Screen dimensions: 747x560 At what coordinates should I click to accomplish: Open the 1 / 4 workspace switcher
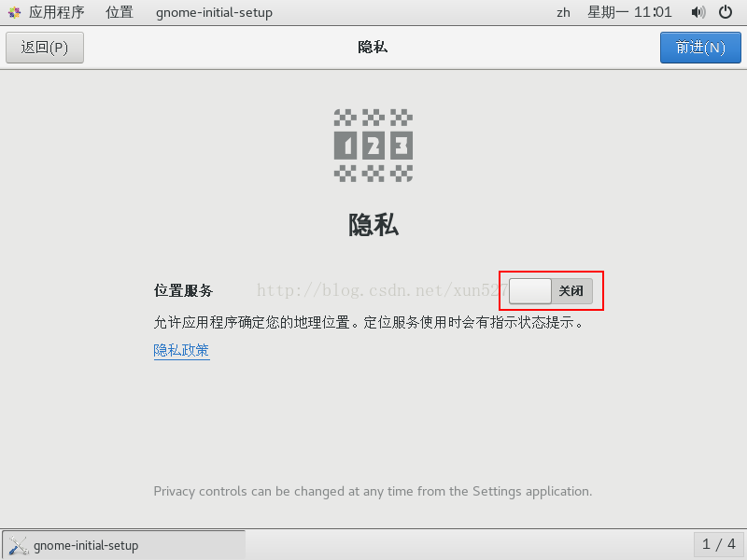point(719,544)
